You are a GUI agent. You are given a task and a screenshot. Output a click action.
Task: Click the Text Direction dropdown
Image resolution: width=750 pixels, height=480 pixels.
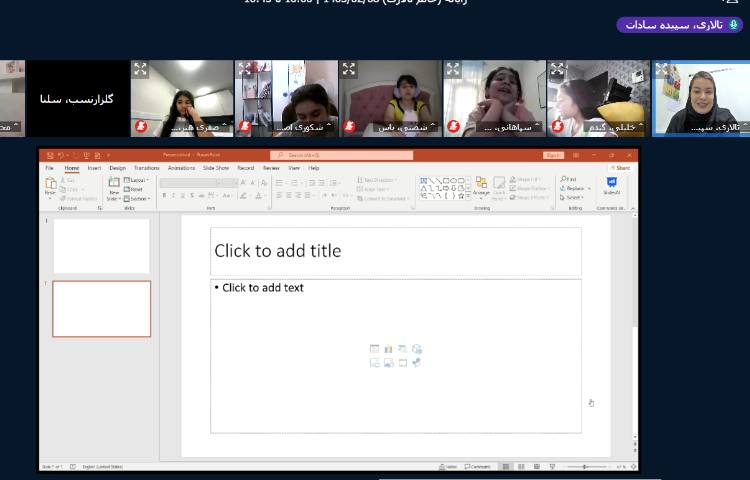click(377, 180)
